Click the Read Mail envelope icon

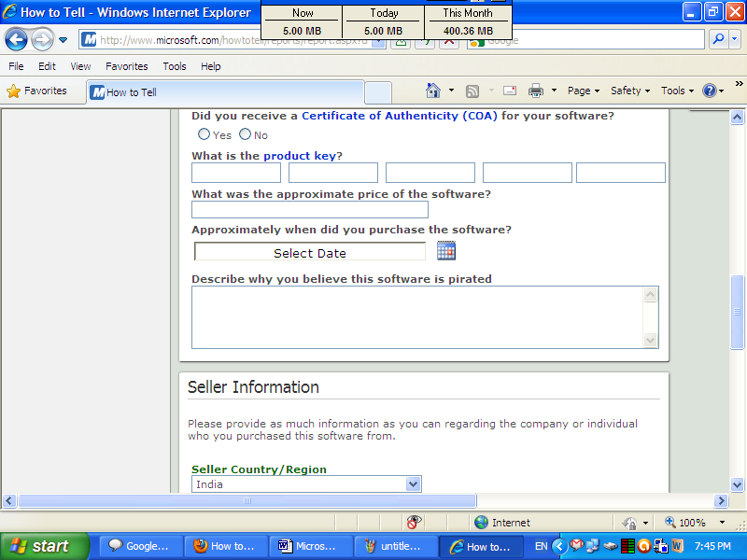pos(510,90)
